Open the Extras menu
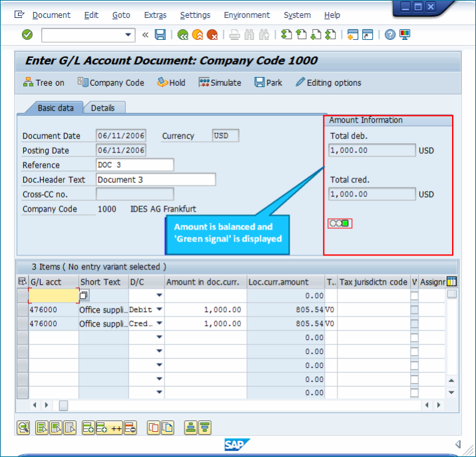Viewport: 476px width, 457px height. (x=155, y=15)
